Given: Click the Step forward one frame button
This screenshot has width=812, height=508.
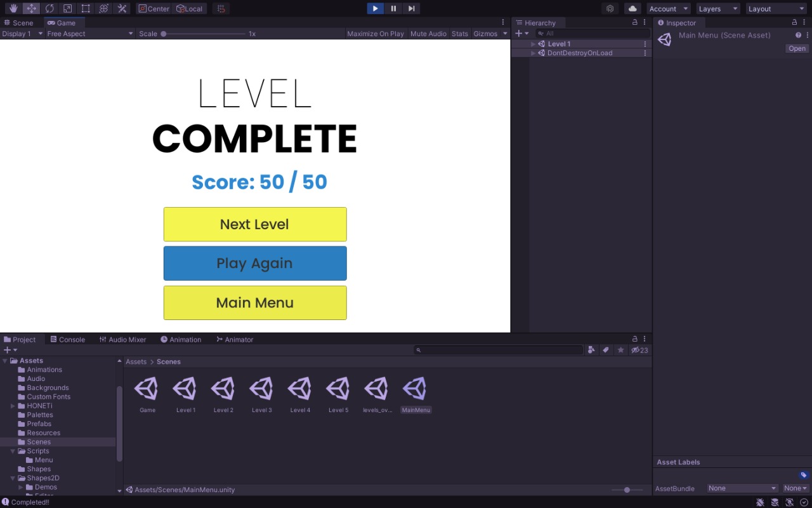Looking at the screenshot, I should (x=412, y=8).
